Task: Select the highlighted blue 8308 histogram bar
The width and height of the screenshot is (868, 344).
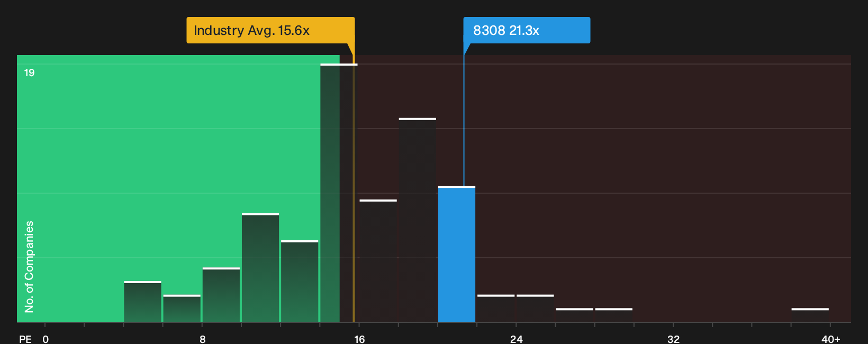Action: (x=457, y=254)
